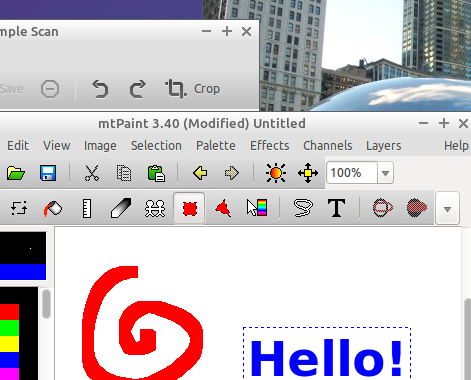The height and width of the screenshot is (380, 471).
Task: Click the stop icon in Simple Scan
Action: 50,89
